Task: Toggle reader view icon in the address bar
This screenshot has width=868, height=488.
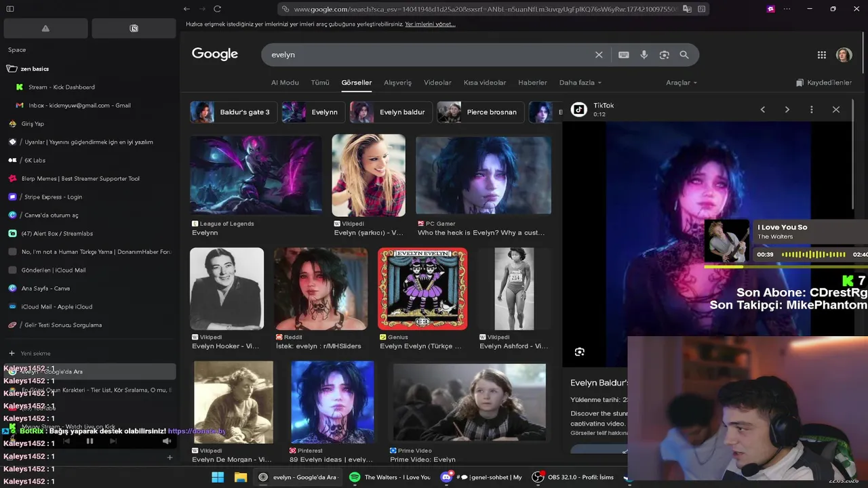Action: click(x=702, y=9)
